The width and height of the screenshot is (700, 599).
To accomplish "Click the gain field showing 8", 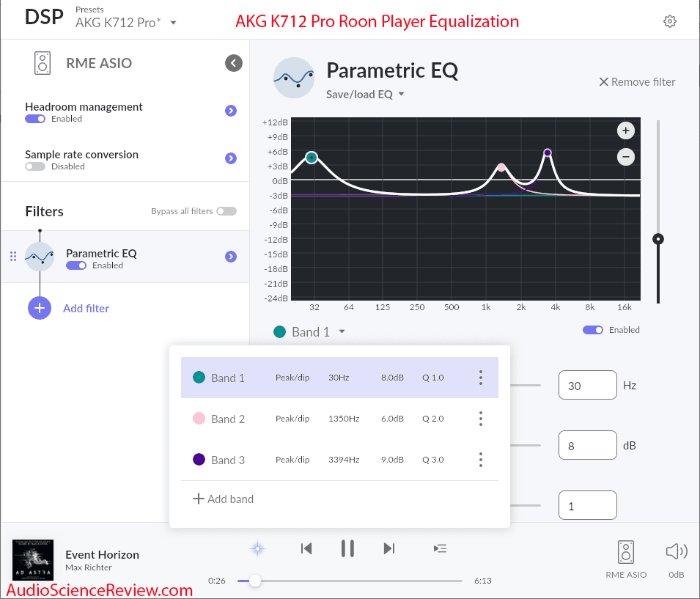I will pos(588,445).
